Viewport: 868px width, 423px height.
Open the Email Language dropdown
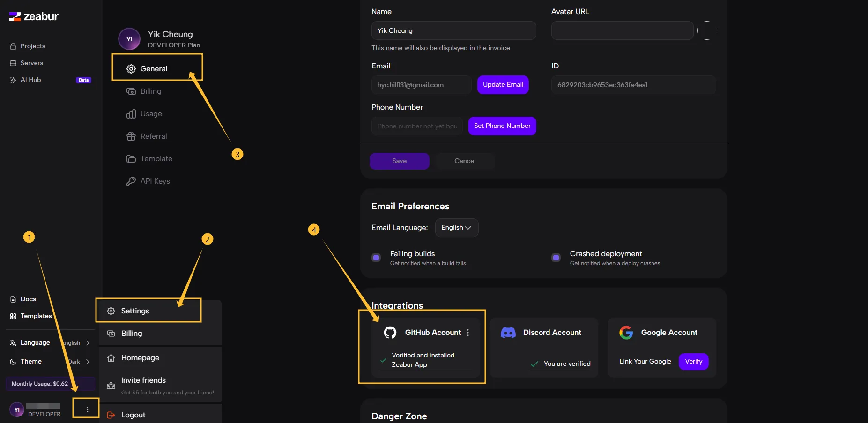(x=456, y=228)
